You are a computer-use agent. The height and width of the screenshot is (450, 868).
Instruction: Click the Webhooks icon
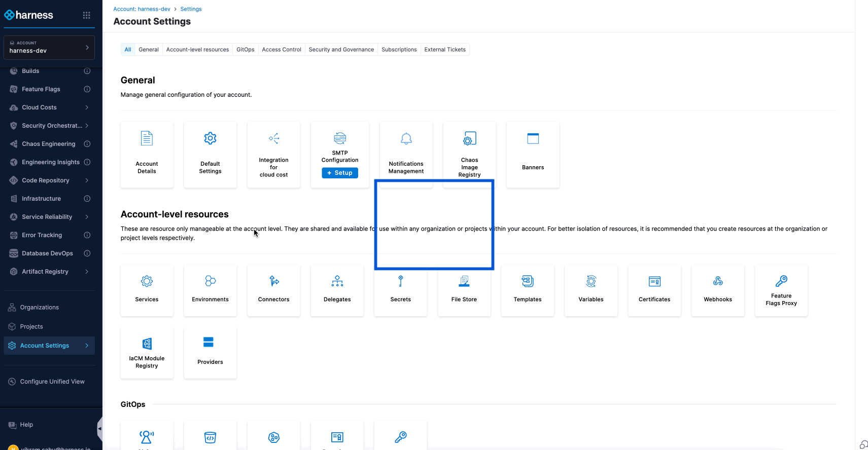pyautogui.click(x=718, y=281)
